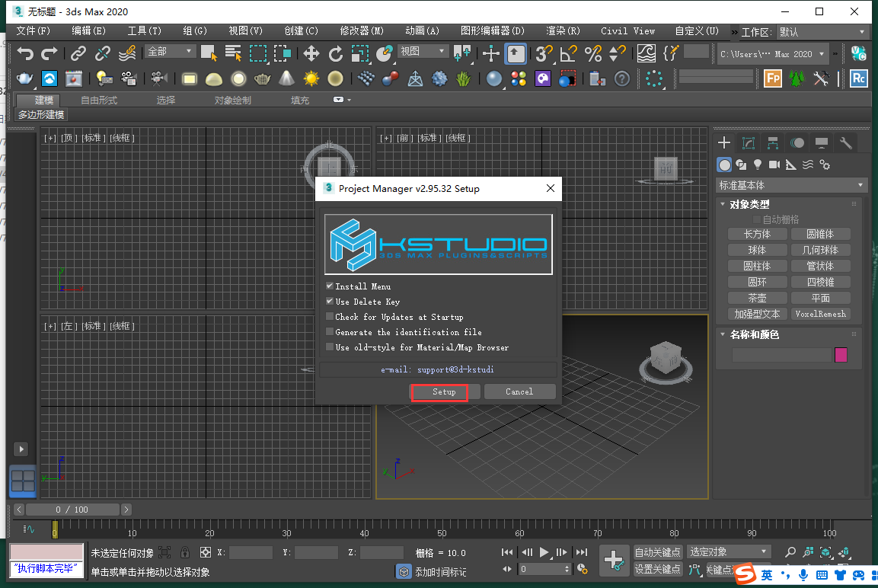Viewport: 878px width, 588px height.
Task: Toggle the Percent Snap icon
Action: (593, 54)
